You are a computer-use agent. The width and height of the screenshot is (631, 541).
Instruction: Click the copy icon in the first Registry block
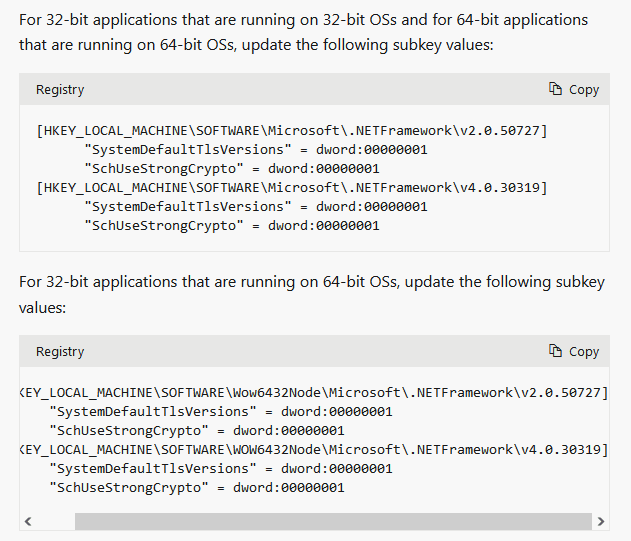click(x=556, y=89)
